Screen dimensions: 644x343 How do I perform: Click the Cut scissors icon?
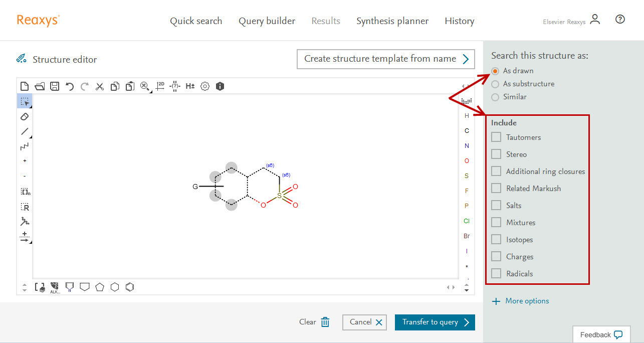tap(100, 86)
